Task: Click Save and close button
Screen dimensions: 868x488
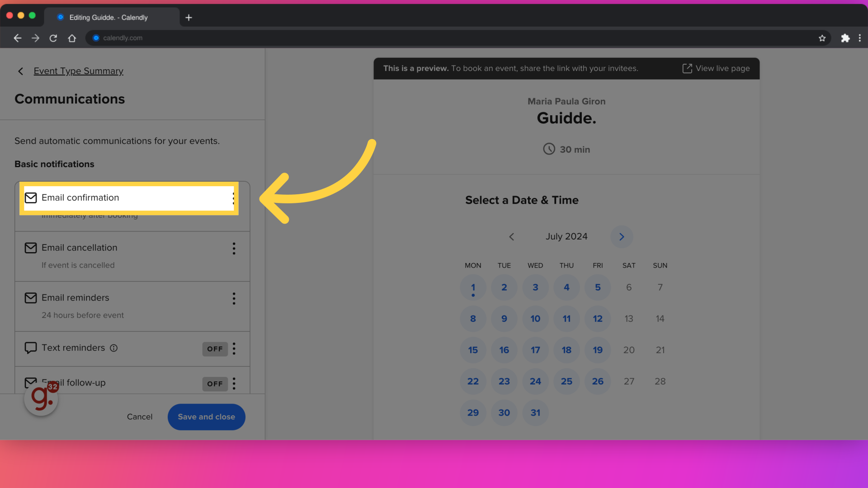Action: click(206, 417)
